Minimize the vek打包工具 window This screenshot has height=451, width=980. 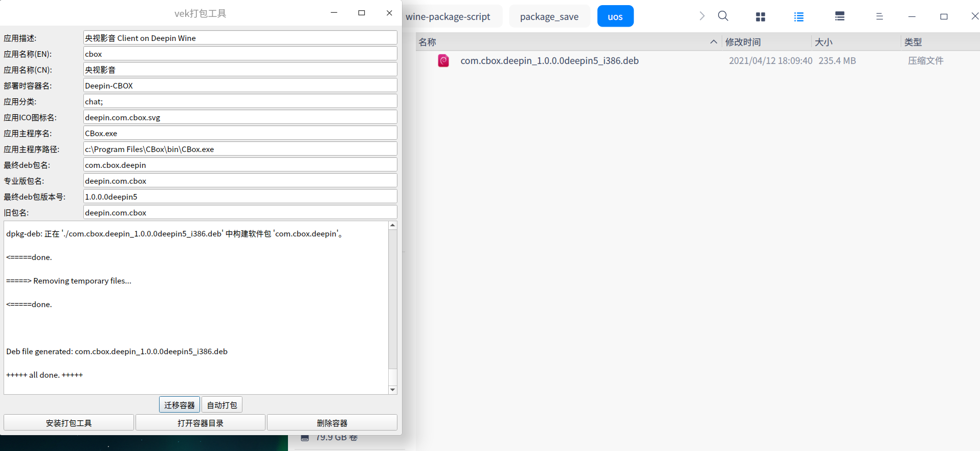point(334,13)
